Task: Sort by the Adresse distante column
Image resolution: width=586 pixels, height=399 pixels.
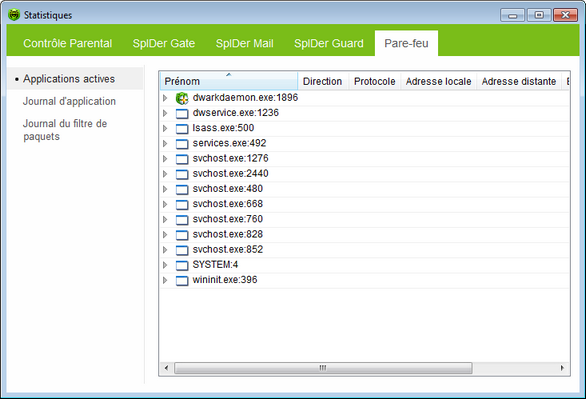Action: tap(519, 81)
